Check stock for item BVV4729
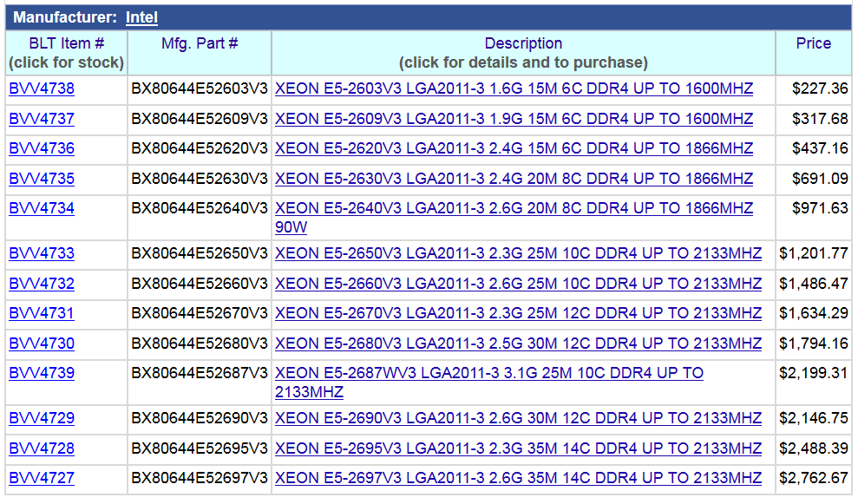Screen dimensions: 858x504 pyautogui.click(x=42, y=418)
